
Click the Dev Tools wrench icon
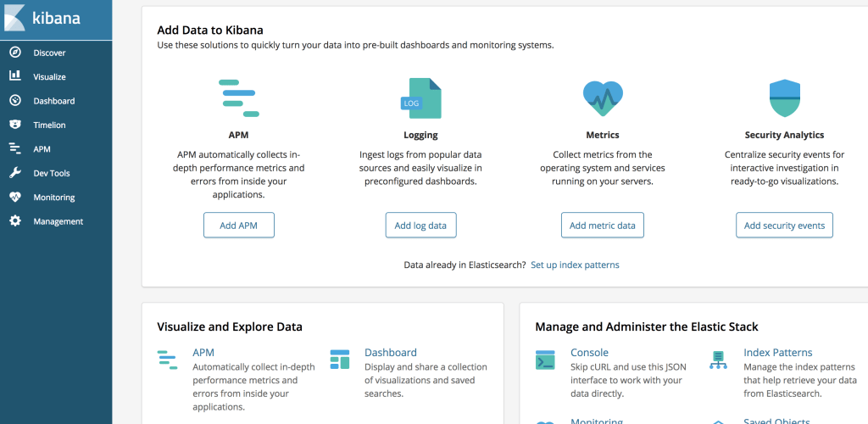coord(14,173)
